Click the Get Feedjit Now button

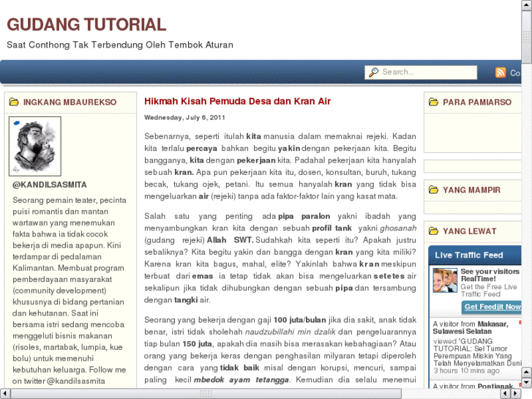tap(492, 307)
